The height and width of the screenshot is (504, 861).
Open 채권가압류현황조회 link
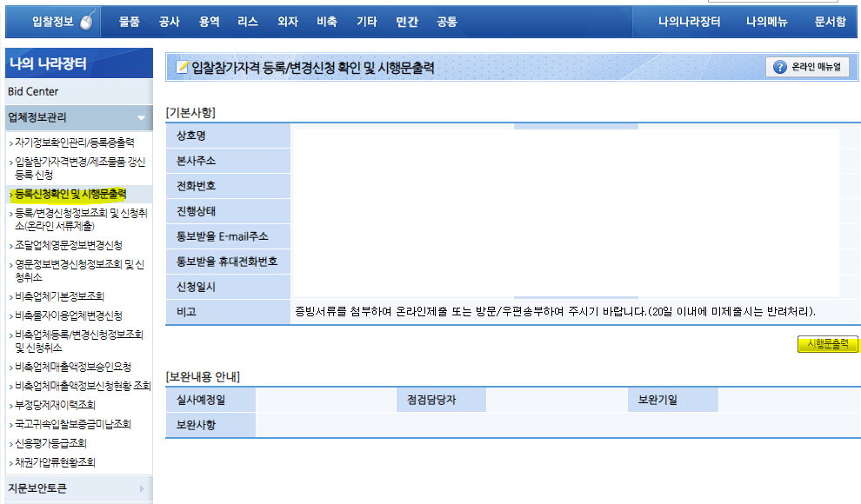coord(55,462)
